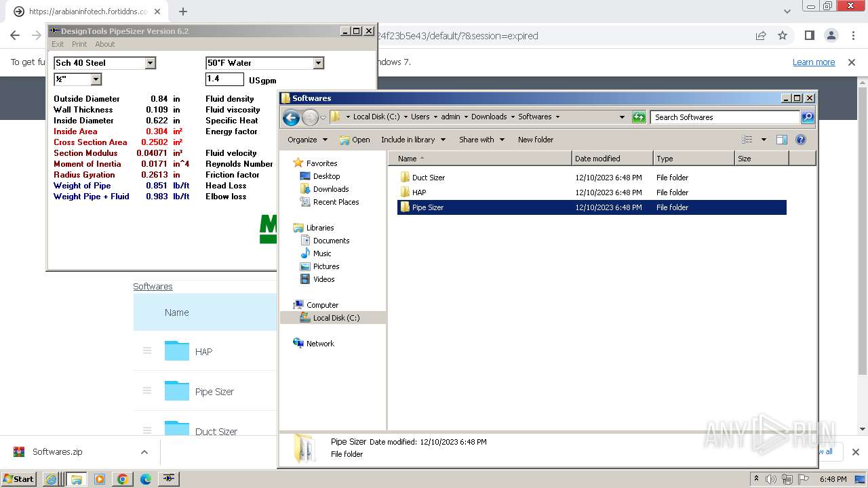This screenshot has height=488, width=868.
Task: Click the search magnifier icon in Explorer
Action: pyautogui.click(x=807, y=117)
